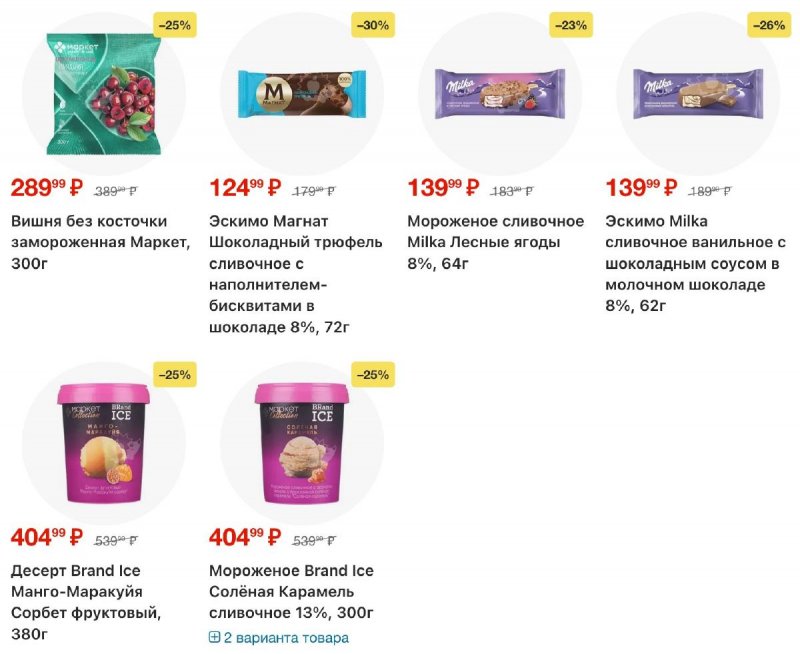The height and width of the screenshot is (654, 800).
Task: Expand the '2 варианта товара' options
Action: coord(286,638)
